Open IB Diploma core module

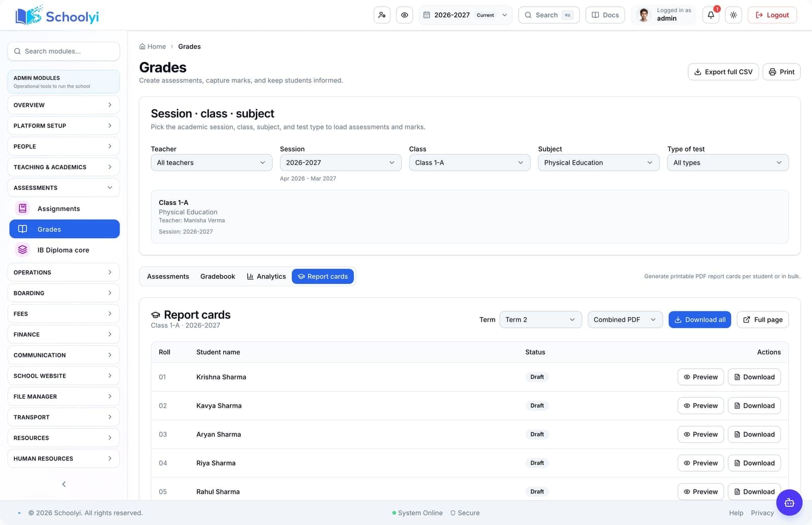tap(64, 250)
